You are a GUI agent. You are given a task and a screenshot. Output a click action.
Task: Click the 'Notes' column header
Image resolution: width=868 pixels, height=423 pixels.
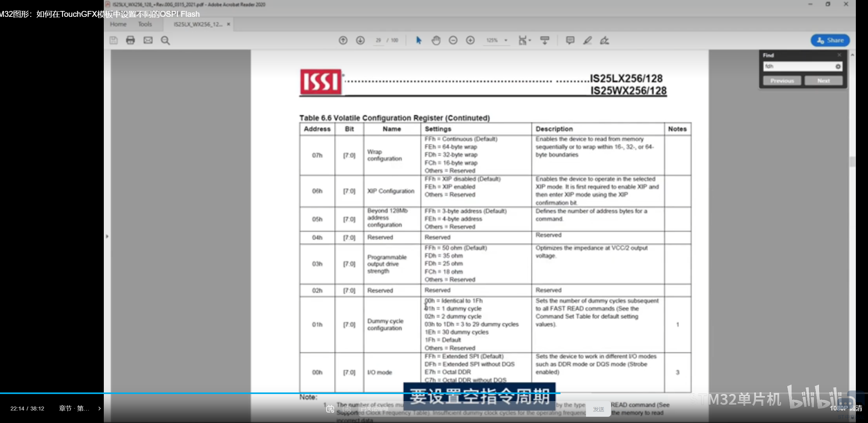point(677,129)
